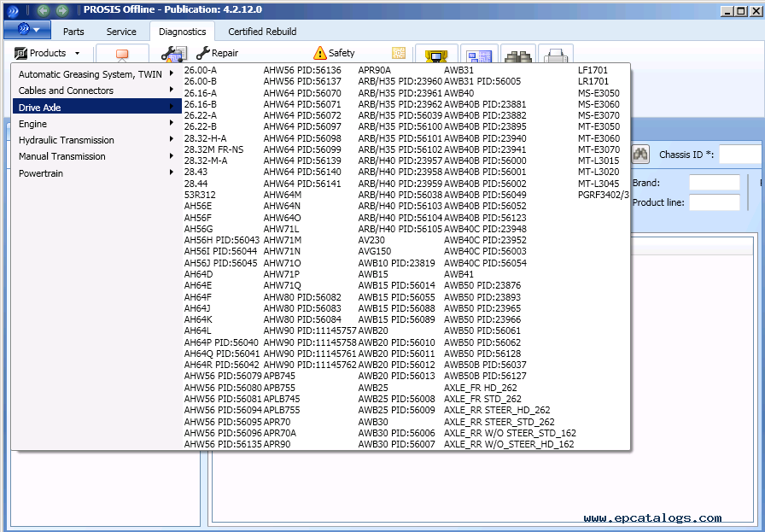Select the Diagnostics tab

point(182,32)
